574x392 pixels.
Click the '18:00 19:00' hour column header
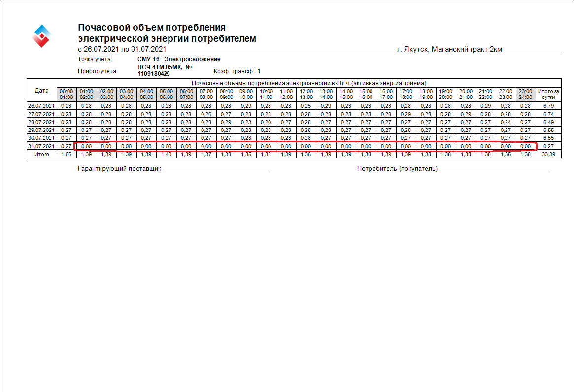[426, 95]
